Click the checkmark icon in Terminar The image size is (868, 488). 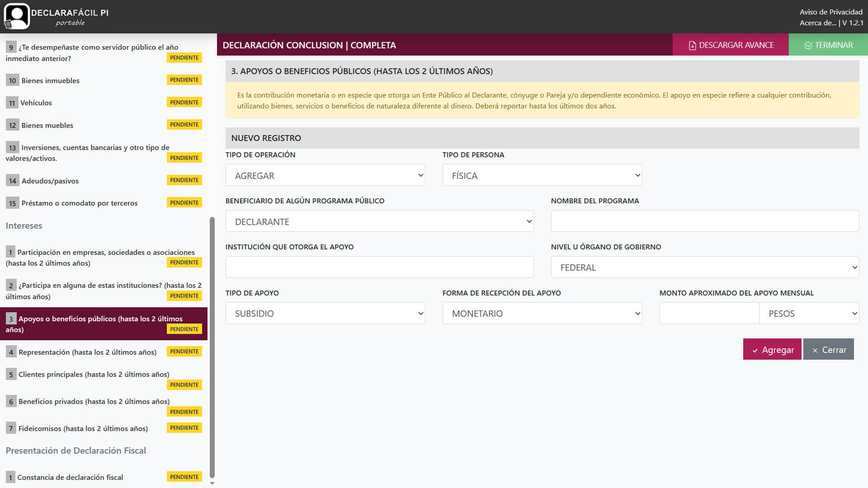coord(808,46)
